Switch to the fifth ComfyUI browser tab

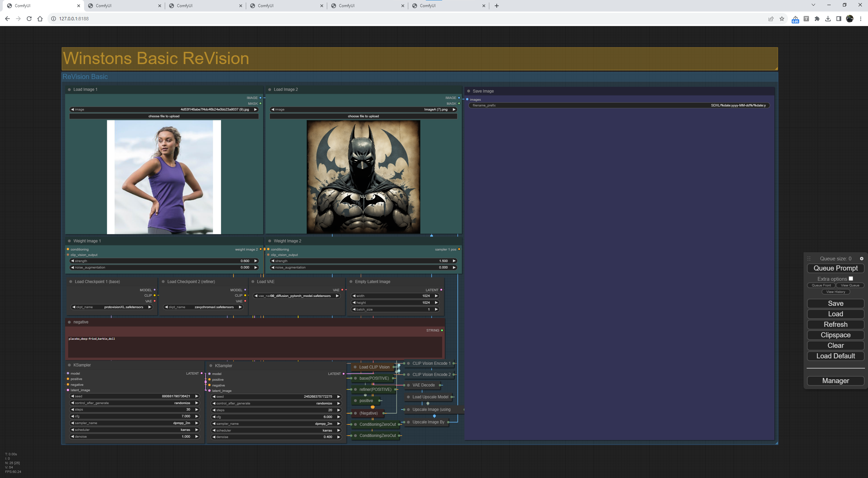pos(367,6)
